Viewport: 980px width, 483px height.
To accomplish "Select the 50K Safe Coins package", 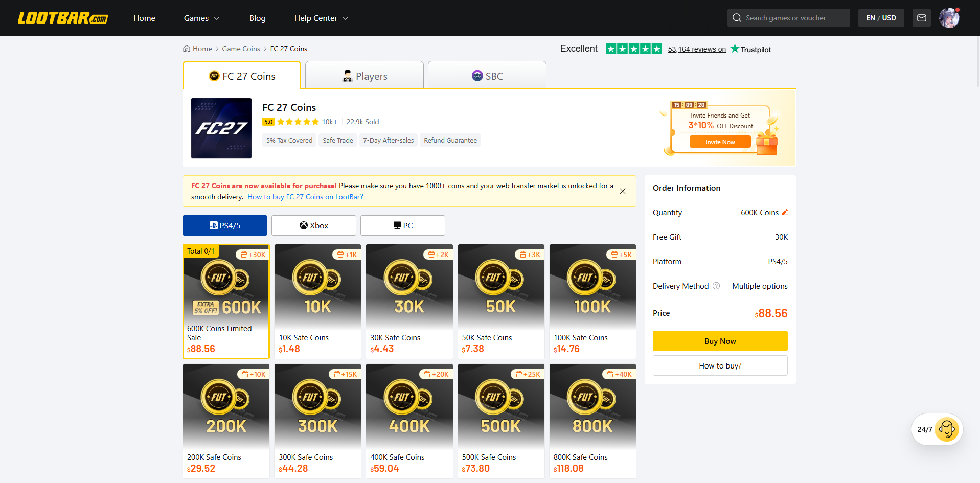I will (x=501, y=302).
